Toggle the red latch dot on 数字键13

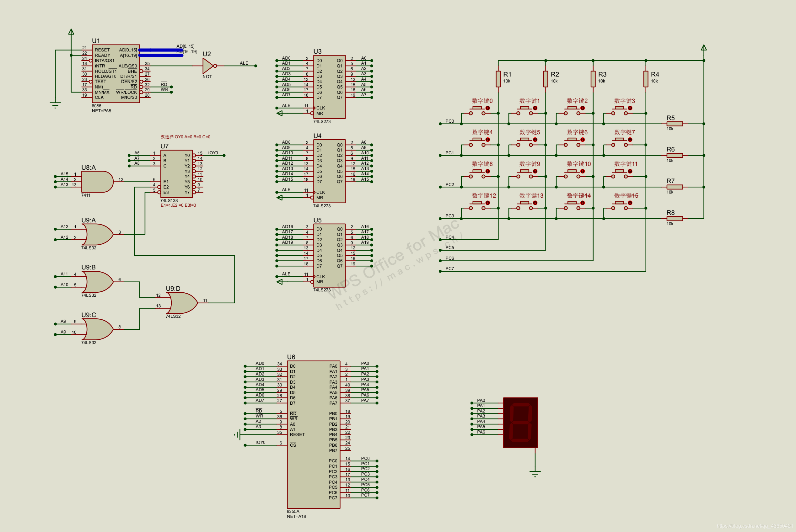click(535, 203)
